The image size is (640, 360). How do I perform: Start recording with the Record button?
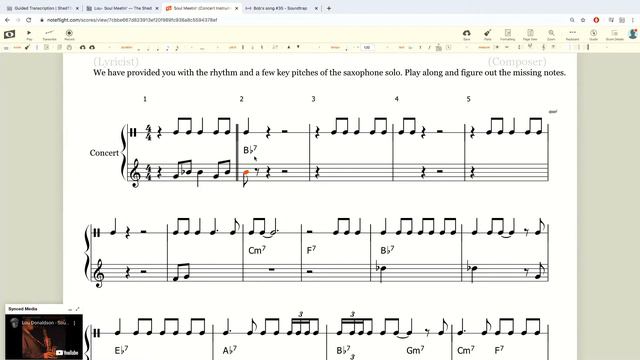[x=69, y=35]
